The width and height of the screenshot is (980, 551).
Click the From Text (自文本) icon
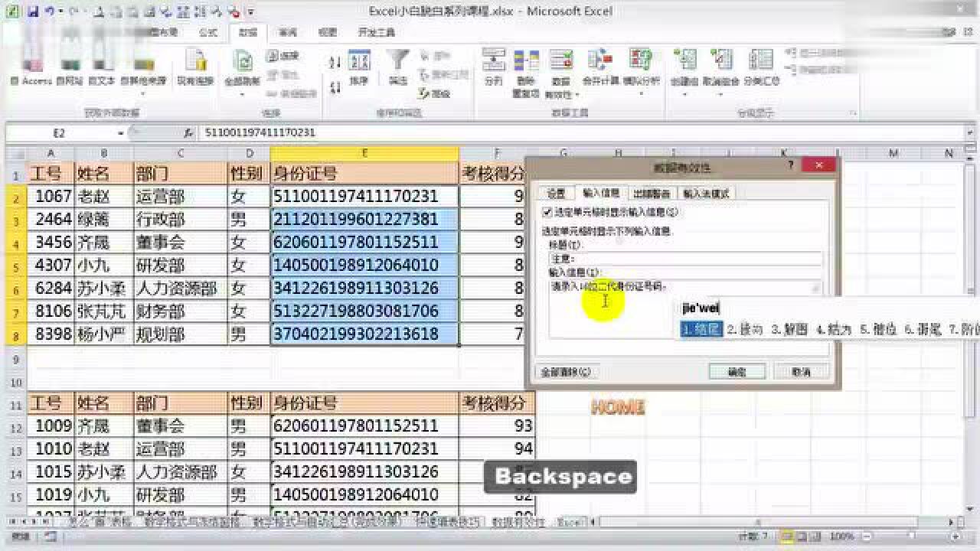[x=101, y=66]
